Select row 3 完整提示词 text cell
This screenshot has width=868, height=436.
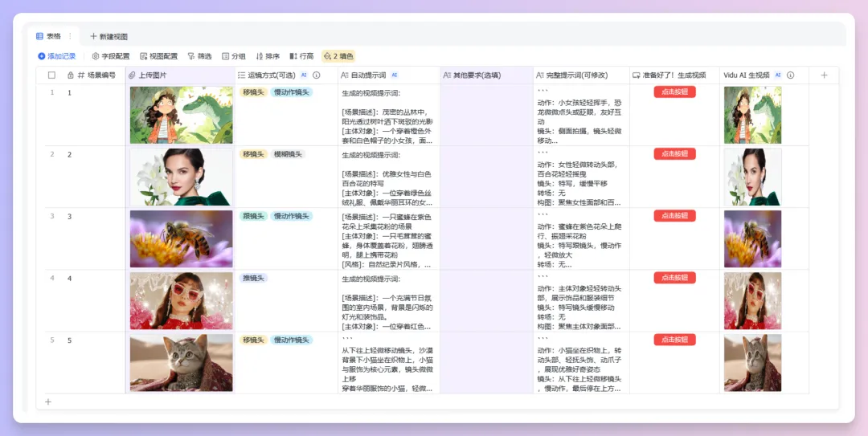pyautogui.click(x=581, y=239)
